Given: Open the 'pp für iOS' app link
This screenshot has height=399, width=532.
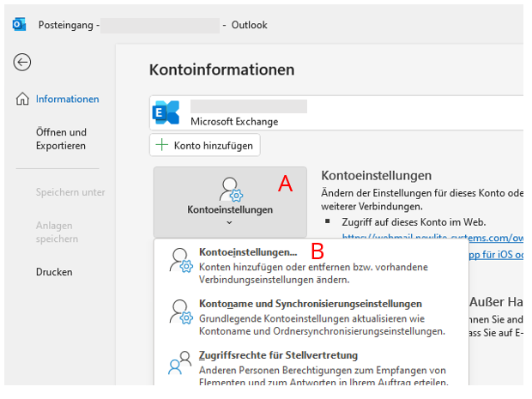Looking at the screenshot, I should pos(496,255).
